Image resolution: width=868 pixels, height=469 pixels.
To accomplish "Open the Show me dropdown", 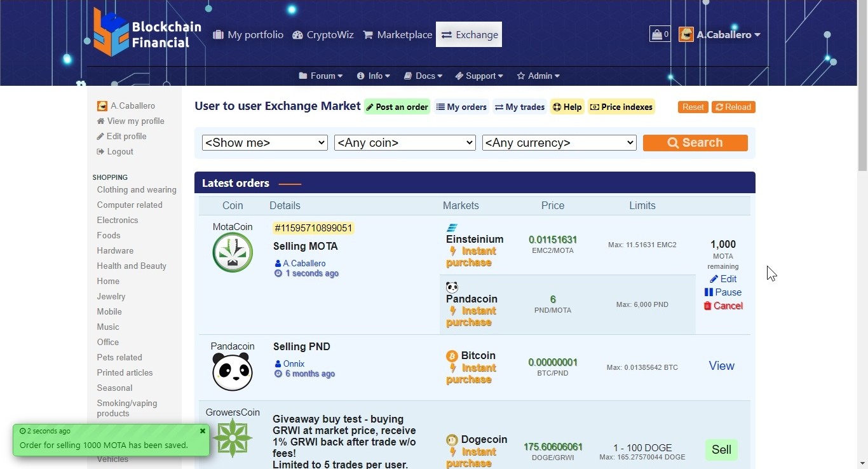I will coord(264,143).
